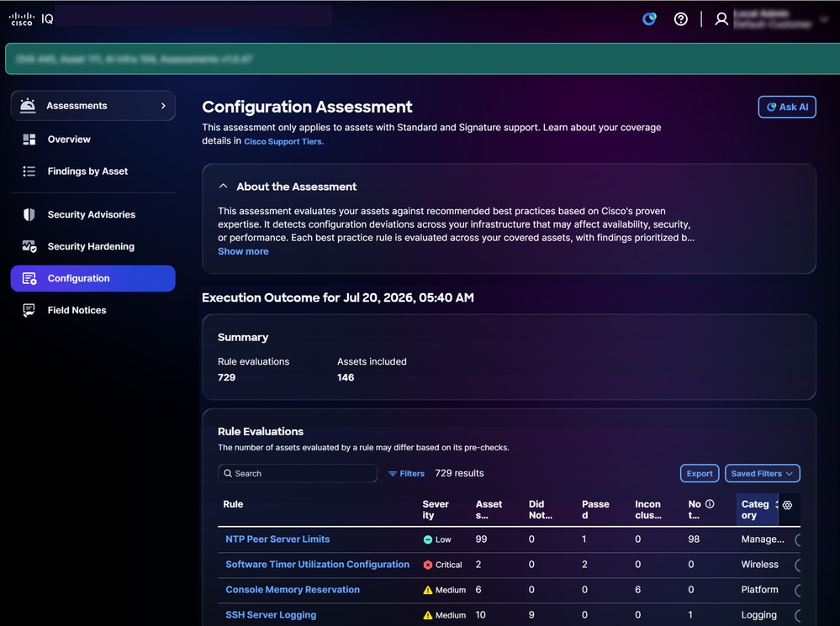Open Console Memory Reservation rule
Viewport: 840px width, 626px height.
tap(293, 590)
